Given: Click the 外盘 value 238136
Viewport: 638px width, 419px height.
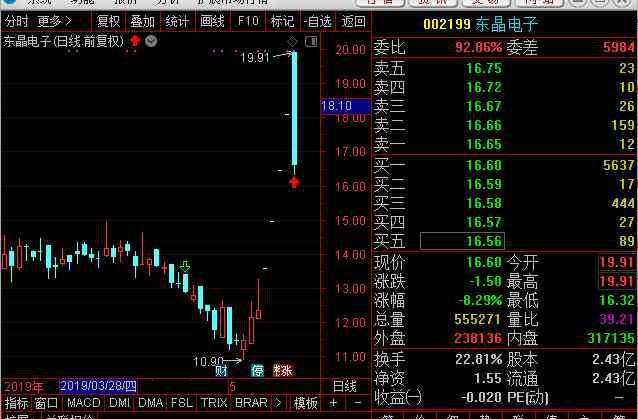Looking at the screenshot, I should [x=478, y=338].
